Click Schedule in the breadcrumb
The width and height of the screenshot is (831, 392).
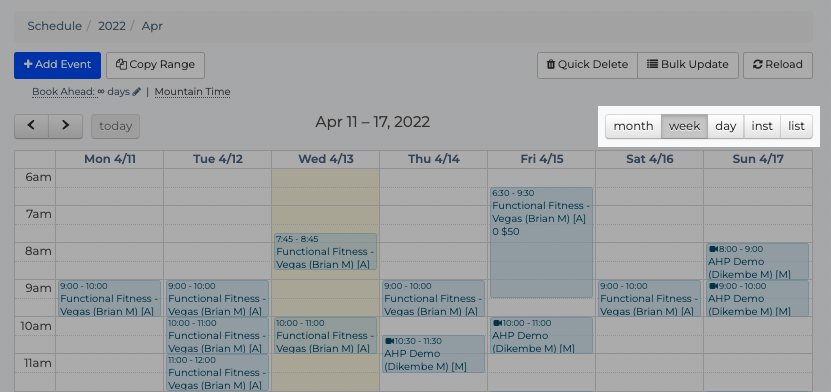pos(55,26)
